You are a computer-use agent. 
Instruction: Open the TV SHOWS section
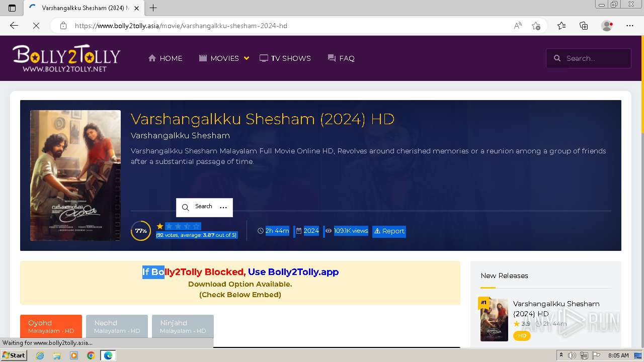285,58
